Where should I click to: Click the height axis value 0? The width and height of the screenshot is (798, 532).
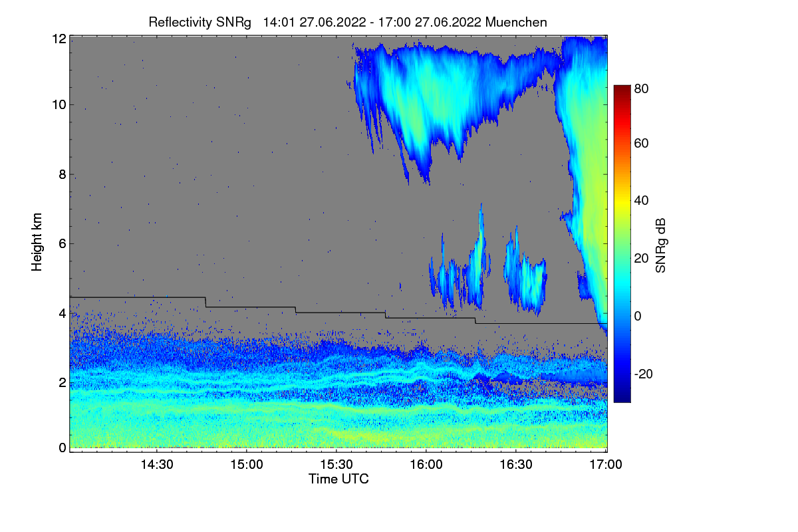point(63,448)
